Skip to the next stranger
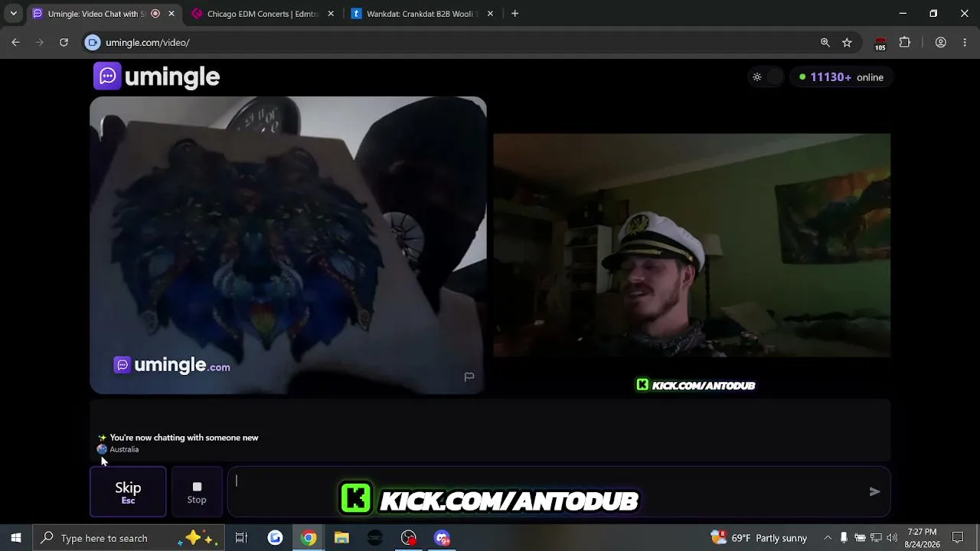Image resolution: width=980 pixels, height=551 pixels. (x=128, y=492)
